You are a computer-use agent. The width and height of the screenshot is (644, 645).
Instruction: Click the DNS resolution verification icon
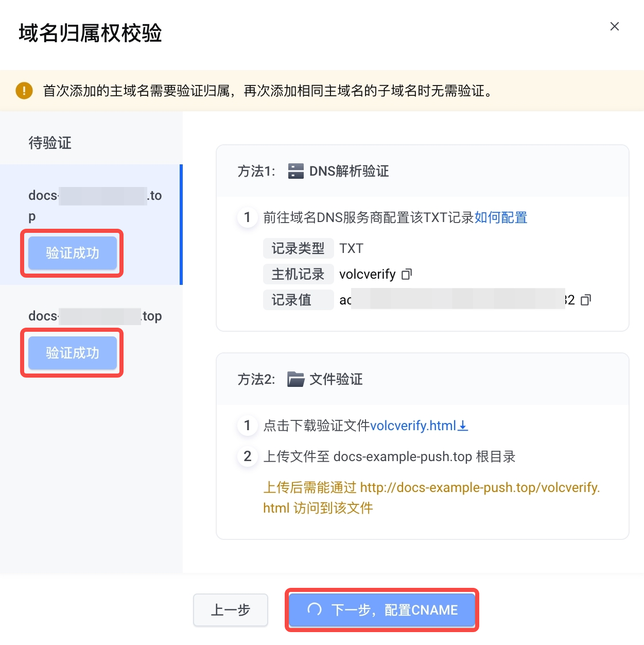tap(296, 171)
